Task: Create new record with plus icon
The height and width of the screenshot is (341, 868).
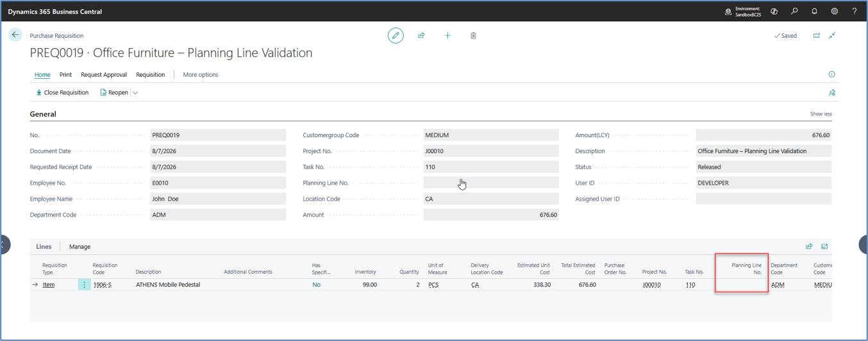Action: tap(447, 35)
